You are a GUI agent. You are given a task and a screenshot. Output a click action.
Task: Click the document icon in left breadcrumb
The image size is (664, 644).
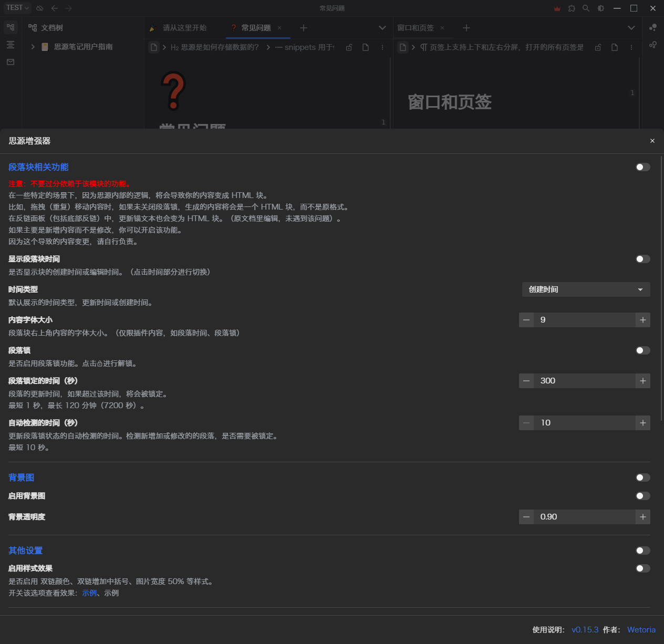click(154, 47)
